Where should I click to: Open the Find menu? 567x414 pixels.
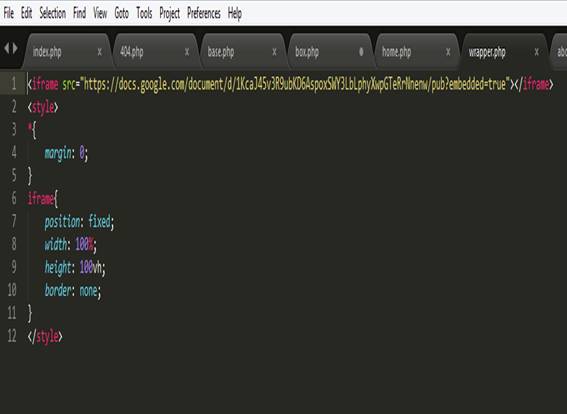[x=79, y=13]
